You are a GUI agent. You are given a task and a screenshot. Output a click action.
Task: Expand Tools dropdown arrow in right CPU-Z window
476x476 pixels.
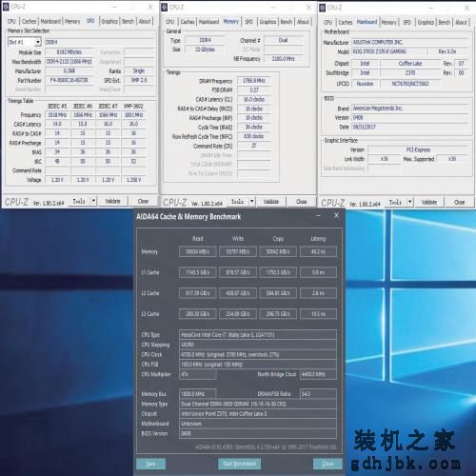[410, 202]
